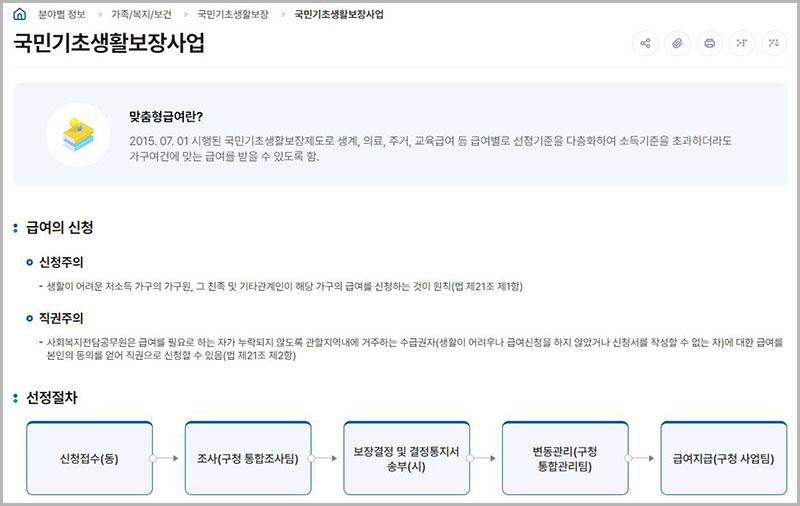This screenshot has height=506, width=800.
Task: Click the 선정절차 section heading
Action: [52, 398]
